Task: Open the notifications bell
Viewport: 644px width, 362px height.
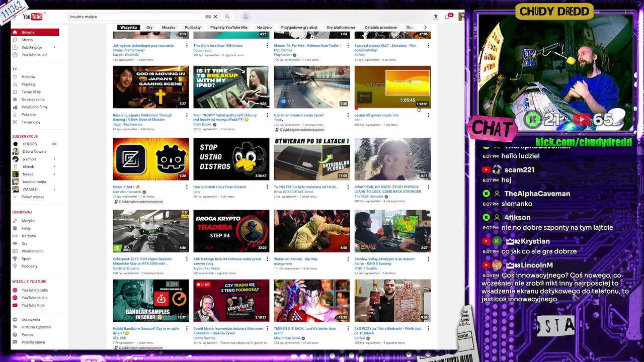Action: pyautogui.click(x=447, y=17)
